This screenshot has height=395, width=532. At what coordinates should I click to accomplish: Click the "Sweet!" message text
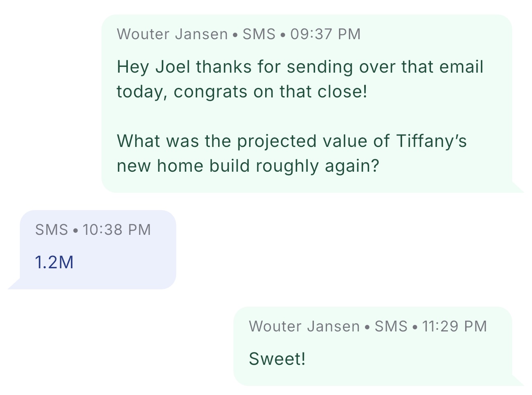[x=277, y=359]
